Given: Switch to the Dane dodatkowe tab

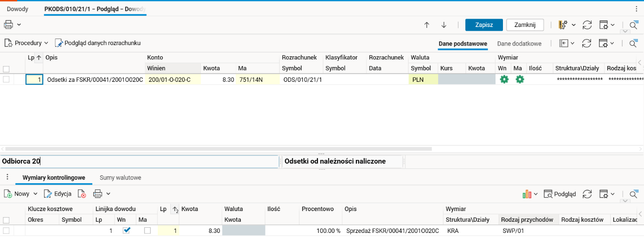Looking at the screenshot, I should tap(519, 44).
